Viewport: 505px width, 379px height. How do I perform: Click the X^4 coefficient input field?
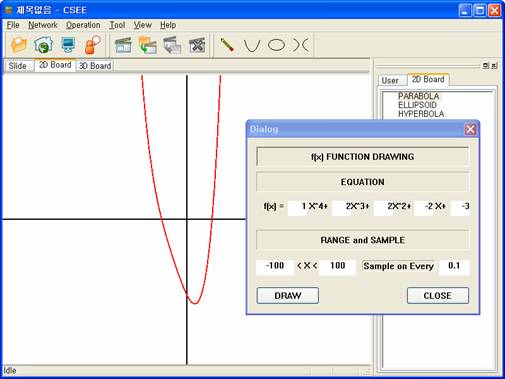coord(297,207)
